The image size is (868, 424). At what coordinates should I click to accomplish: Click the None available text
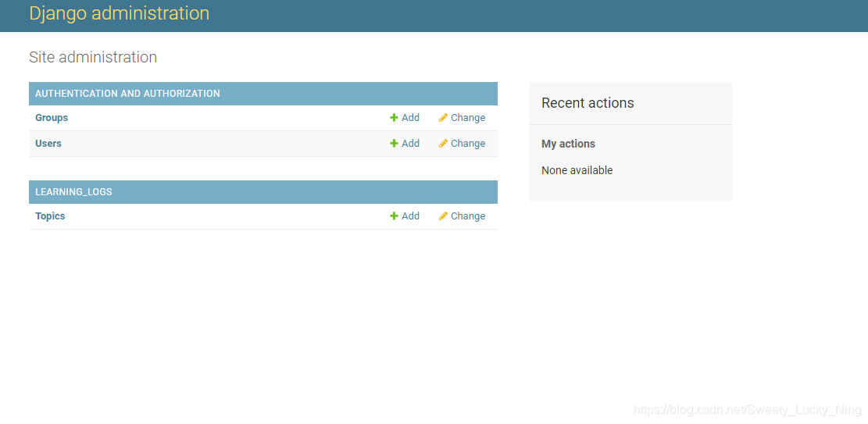pos(577,170)
